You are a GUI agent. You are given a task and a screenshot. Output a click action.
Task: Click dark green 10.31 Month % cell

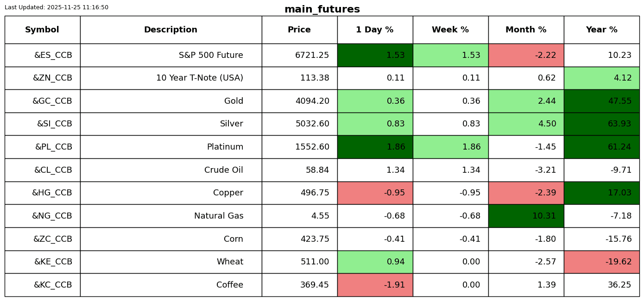pyautogui.click(x=526, y=216)
